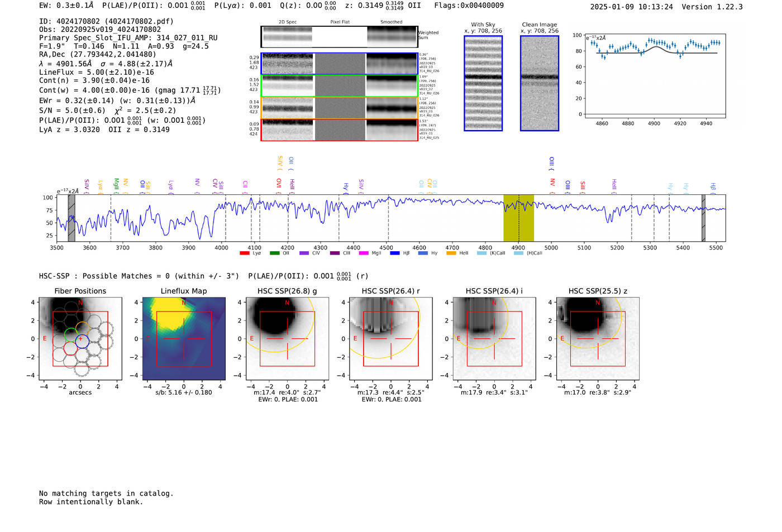Click the z: 0.3149 OII header value
Viewport: 782px width, 532px height.
coord(383,5)
